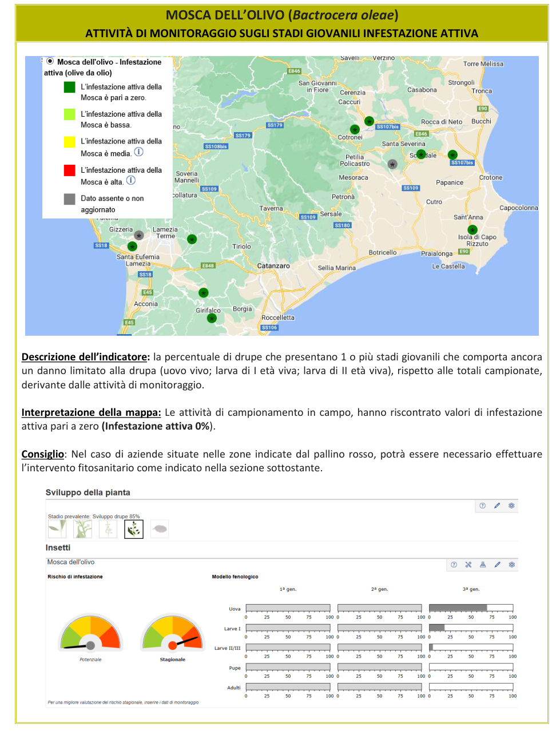
Task: Click 'Consiglio' underlined heading
Action: click(43, 454)
